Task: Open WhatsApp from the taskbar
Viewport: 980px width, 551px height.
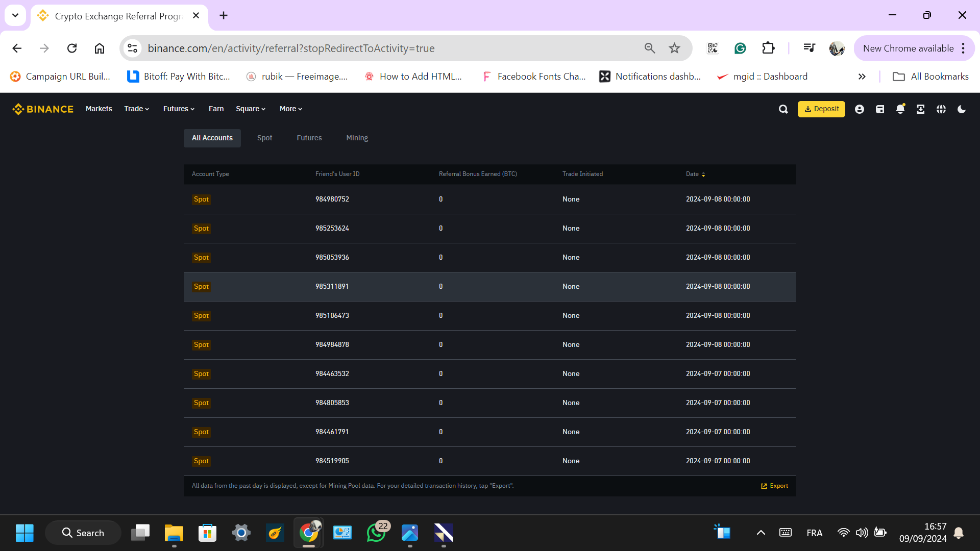Action: click(x=376, y=533)
